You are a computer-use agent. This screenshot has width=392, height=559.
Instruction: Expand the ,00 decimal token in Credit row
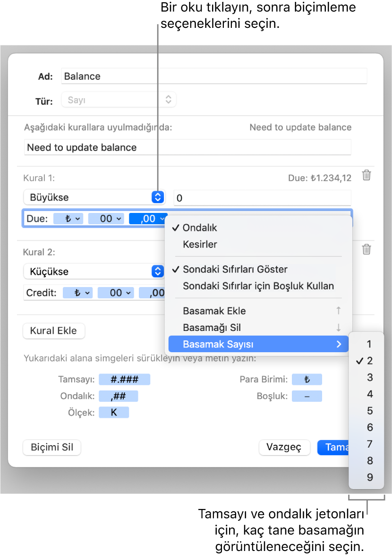[x=152, y=293]
